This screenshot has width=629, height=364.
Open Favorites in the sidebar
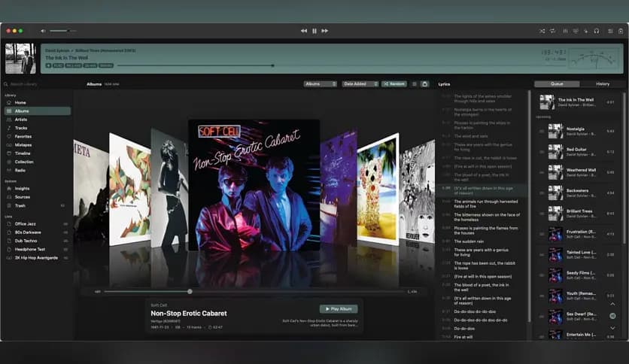tap(38, 136)
